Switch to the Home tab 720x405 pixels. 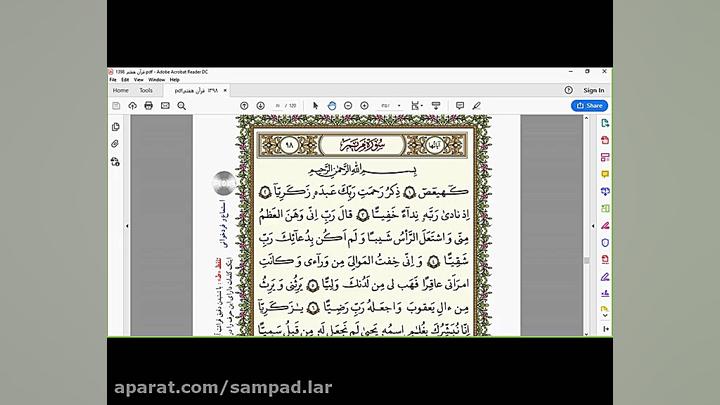pyautogui.click(x=121, y=90)
